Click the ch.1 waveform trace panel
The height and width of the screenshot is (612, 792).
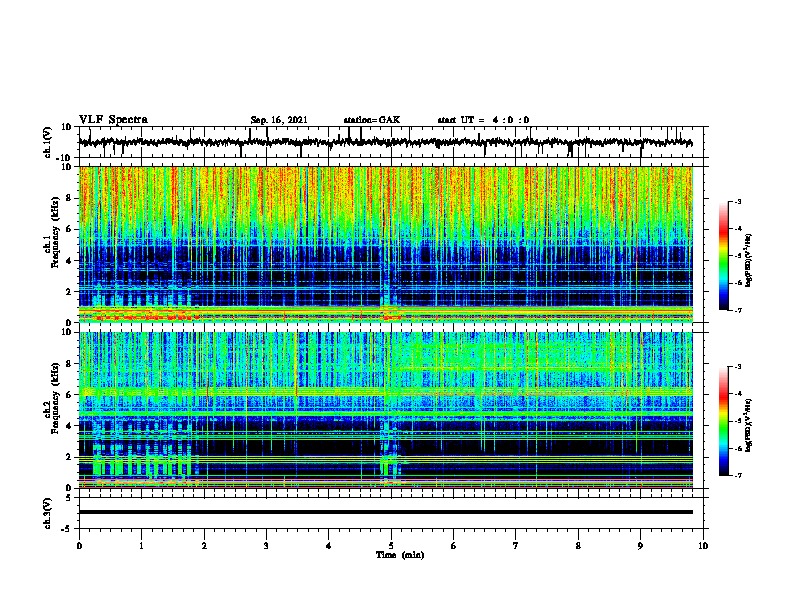(391, 142)
